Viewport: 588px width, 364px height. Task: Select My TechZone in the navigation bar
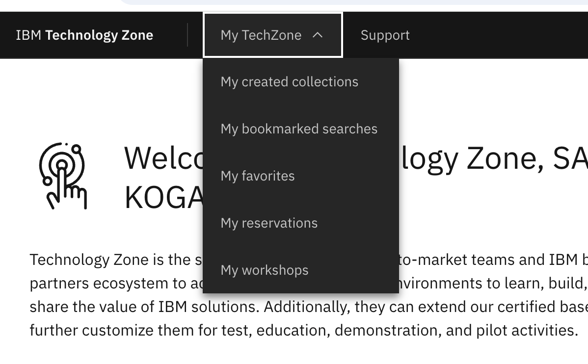[x=262, y=35]
